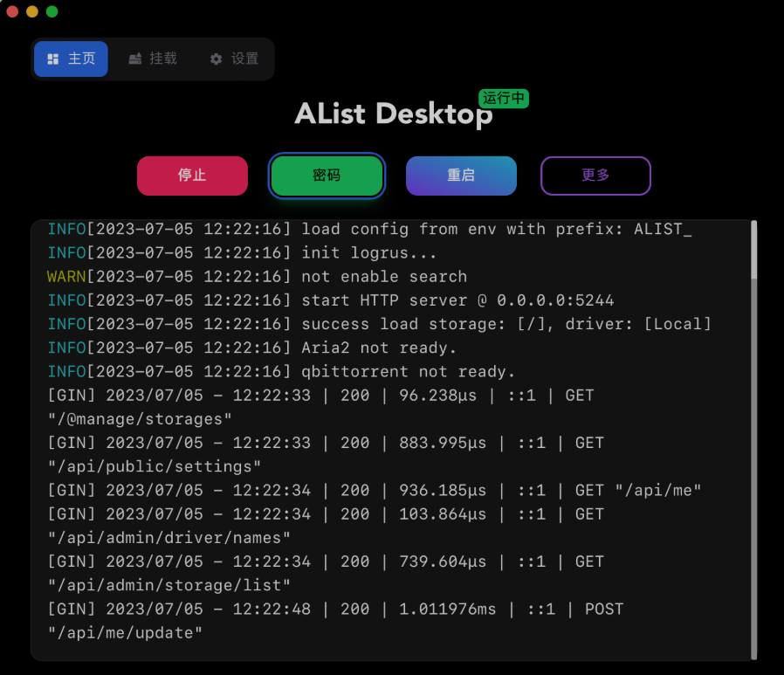This screenshot has width=784, height=675.
Task: Click log text '/api/admin/storage/list'
Action: pos(169,585)
